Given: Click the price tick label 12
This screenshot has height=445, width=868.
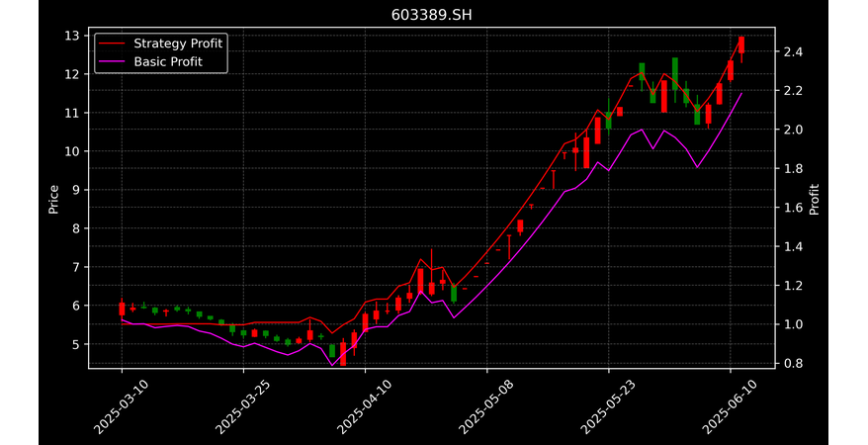Looking at the screenshot, I should 74,74.
